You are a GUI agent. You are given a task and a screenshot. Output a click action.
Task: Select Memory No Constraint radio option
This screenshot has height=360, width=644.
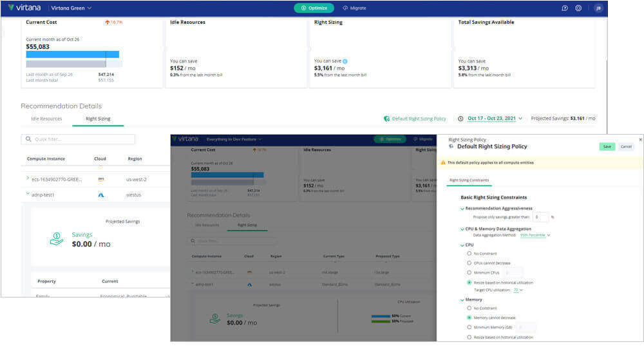(469, 308)
